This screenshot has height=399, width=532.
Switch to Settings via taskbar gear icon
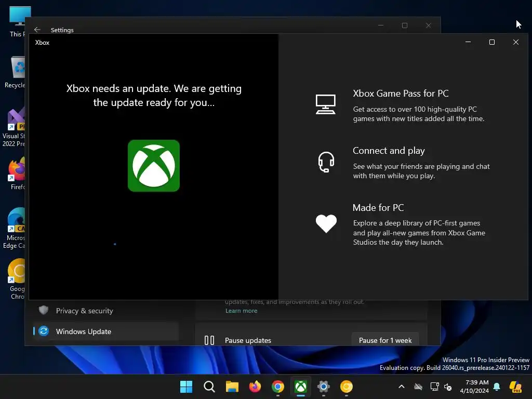(x=323, y=387)
